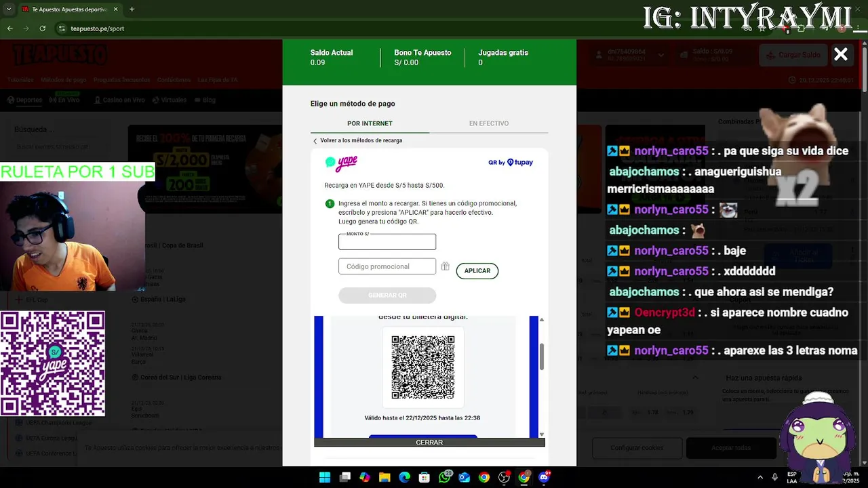
Task: Click the TE APUESTO site logo
Action: click(x=60, y=55)
